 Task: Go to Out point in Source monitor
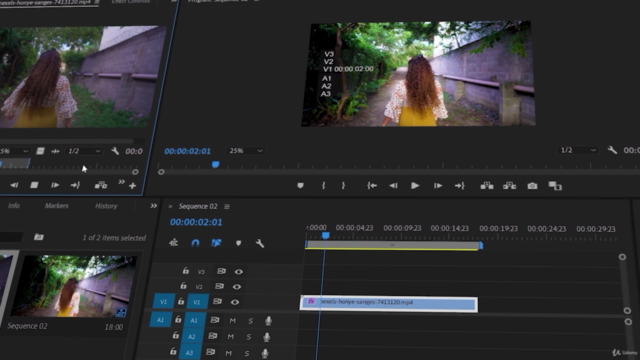pos(75,185)
